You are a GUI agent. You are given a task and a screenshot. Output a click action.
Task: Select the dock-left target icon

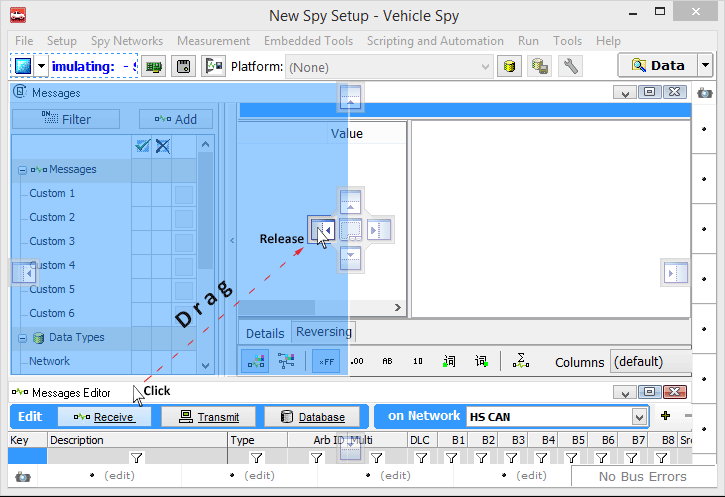[321, 230]
